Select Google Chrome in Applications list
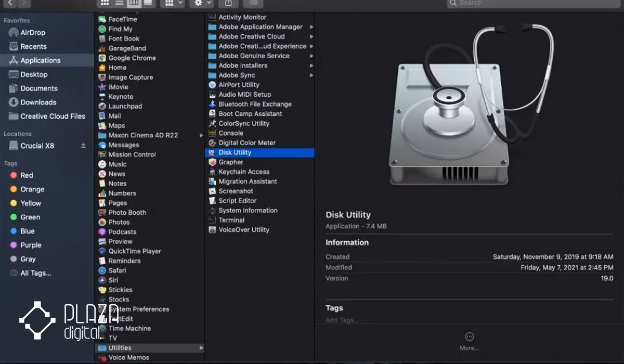 click(132, 58)
